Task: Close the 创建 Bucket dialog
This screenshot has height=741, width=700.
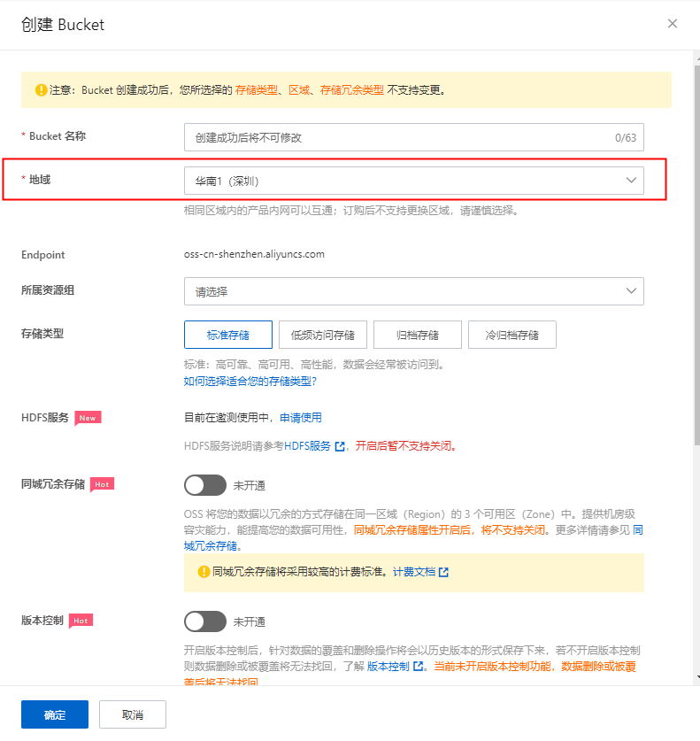Action: [673, 24]
